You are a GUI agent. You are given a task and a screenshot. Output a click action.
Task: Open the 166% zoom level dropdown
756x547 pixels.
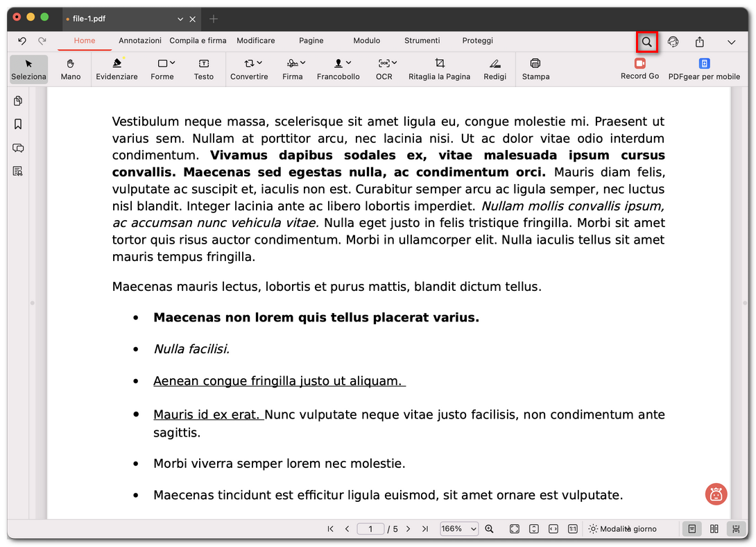458,528
